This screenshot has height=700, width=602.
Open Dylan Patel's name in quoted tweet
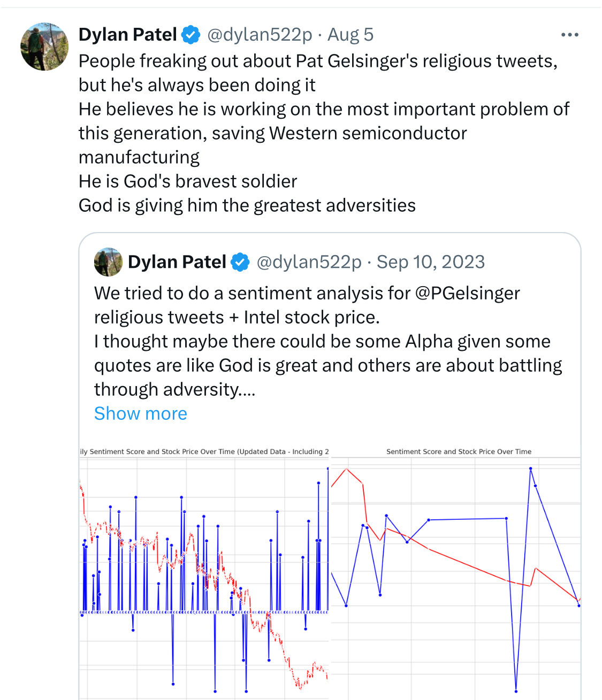click(177, 262)
